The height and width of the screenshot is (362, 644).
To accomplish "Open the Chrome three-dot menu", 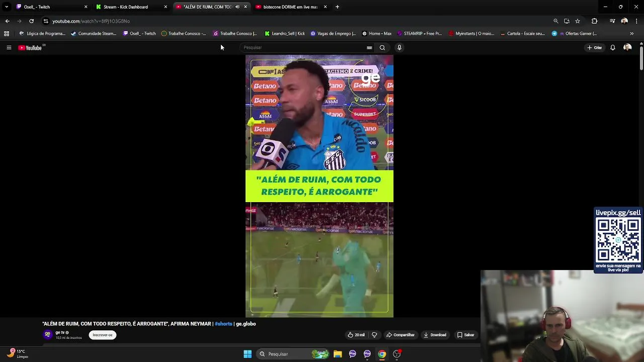I will [x=636, y=21].
